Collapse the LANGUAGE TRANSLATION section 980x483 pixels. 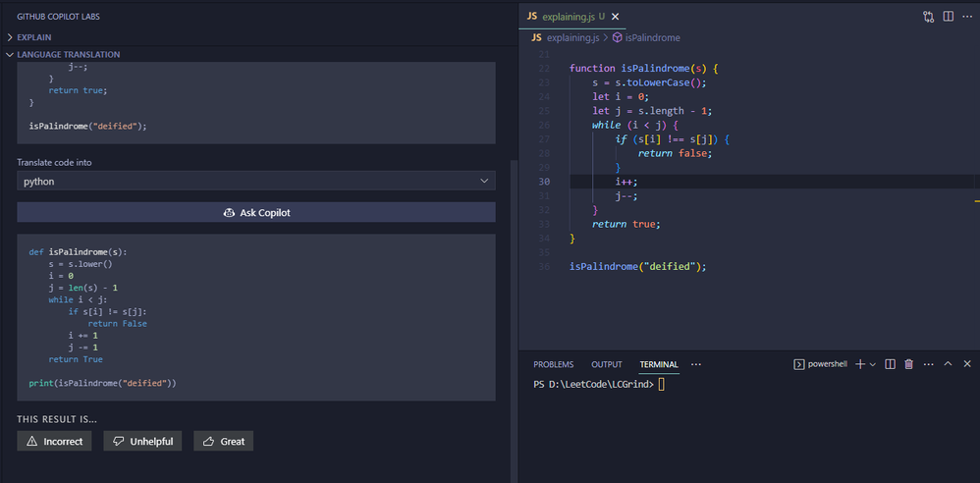tap(69, 54)
